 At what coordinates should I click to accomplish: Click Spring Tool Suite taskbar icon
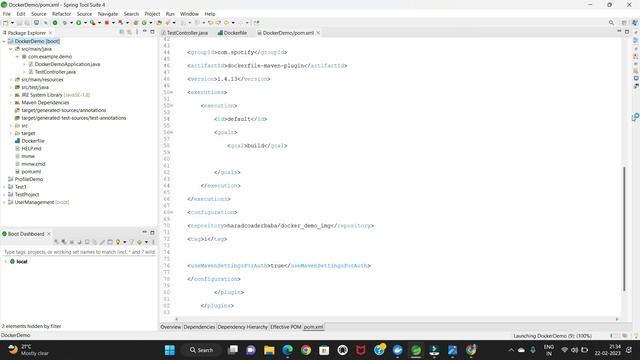coord(416,350)
